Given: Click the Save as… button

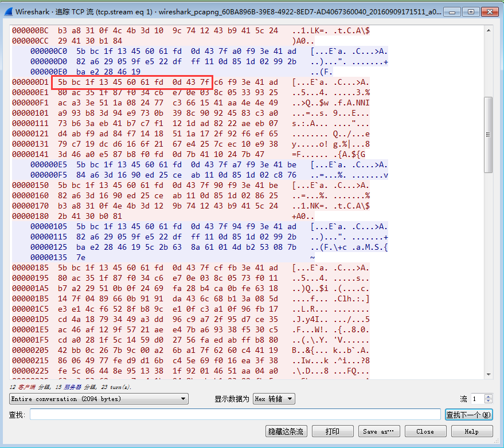Looking at the screenshot, I should pyautogui.click(x=379, y=431).
